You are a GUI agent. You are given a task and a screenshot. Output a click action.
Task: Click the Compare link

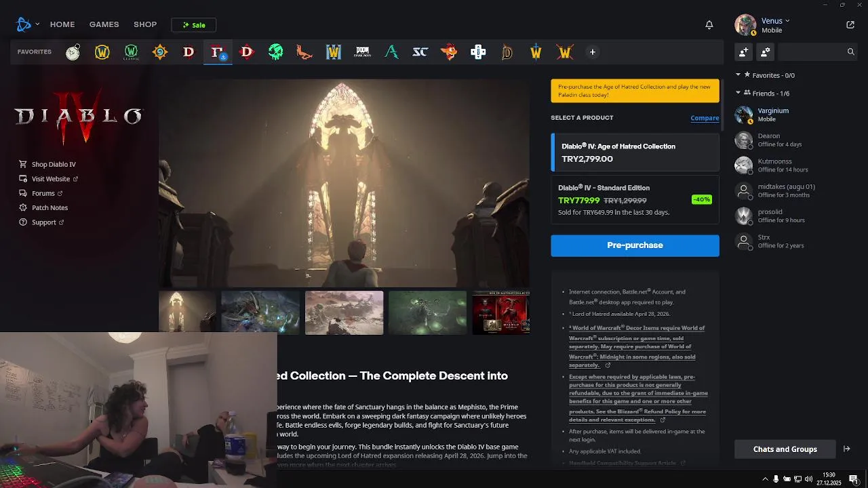[x=705, y=118]
